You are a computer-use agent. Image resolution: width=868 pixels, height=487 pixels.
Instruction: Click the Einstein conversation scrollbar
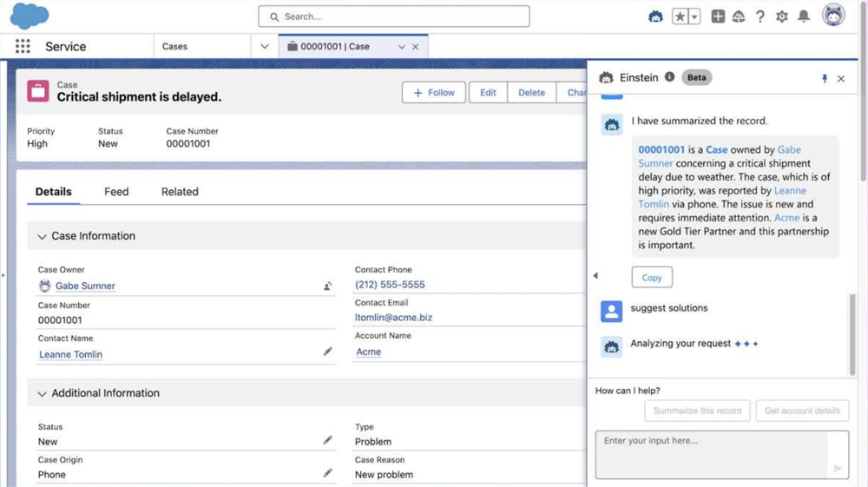point(852,335)
